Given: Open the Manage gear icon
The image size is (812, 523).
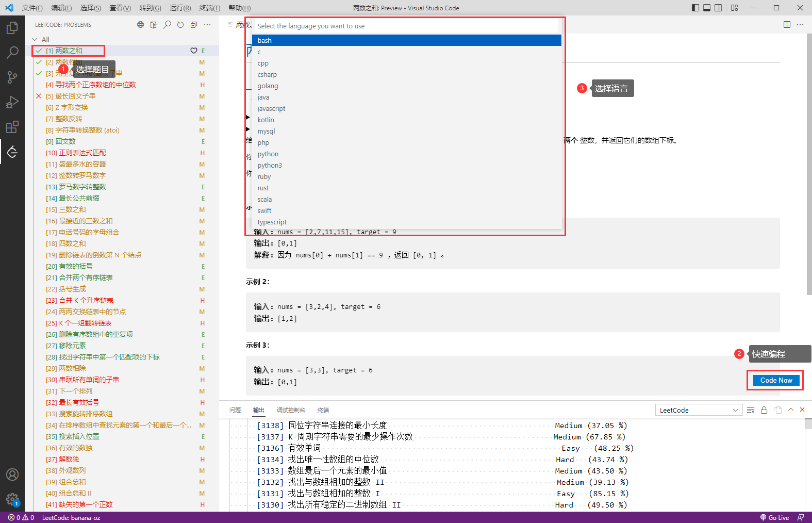Looking at the screenshot, I should pyautogui.click(x=12, y=499).
